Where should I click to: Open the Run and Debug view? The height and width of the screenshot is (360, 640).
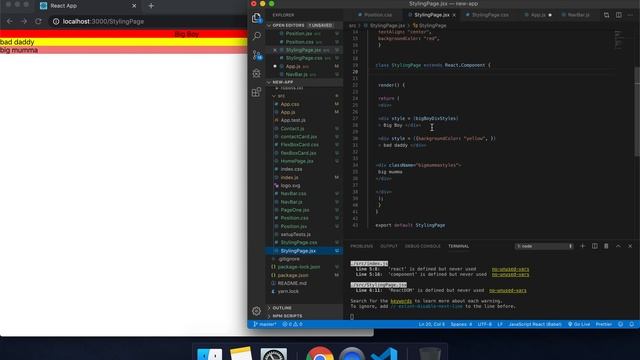[256, 73]
